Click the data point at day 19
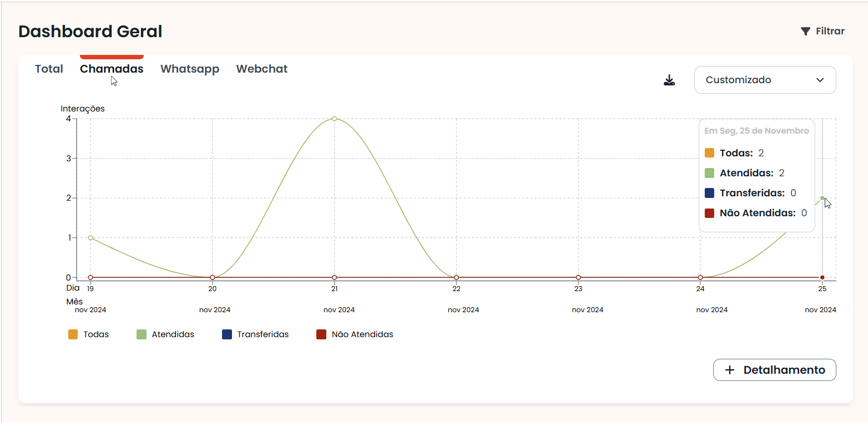Image resolution: width=868 pixels, height=422 pixels. coord(90,238)
